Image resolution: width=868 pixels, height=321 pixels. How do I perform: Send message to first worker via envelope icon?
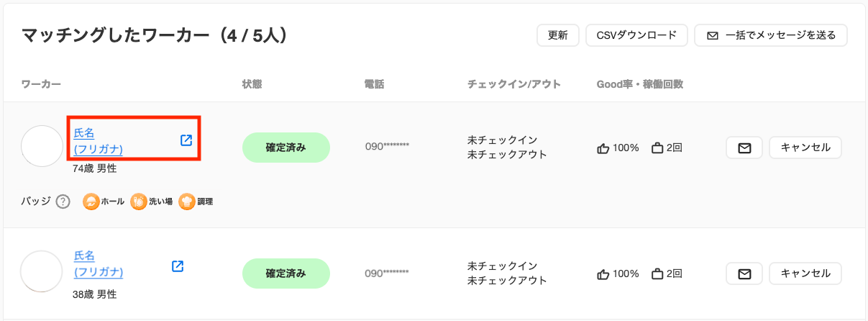tap(744, 148)
